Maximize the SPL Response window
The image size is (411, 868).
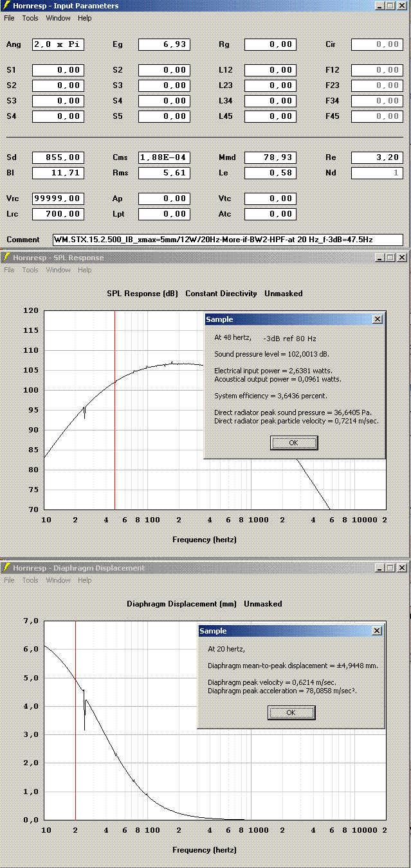coord(390,258)
